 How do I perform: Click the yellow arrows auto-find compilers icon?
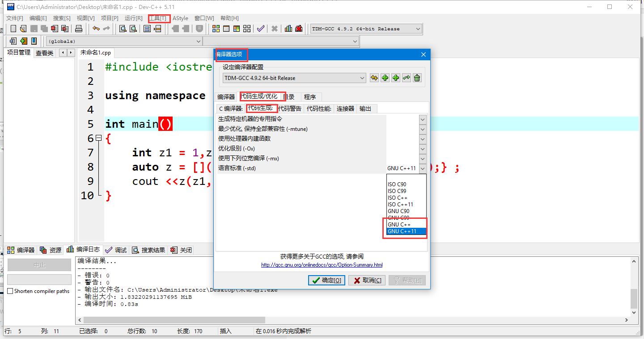(x=374, y=78)
